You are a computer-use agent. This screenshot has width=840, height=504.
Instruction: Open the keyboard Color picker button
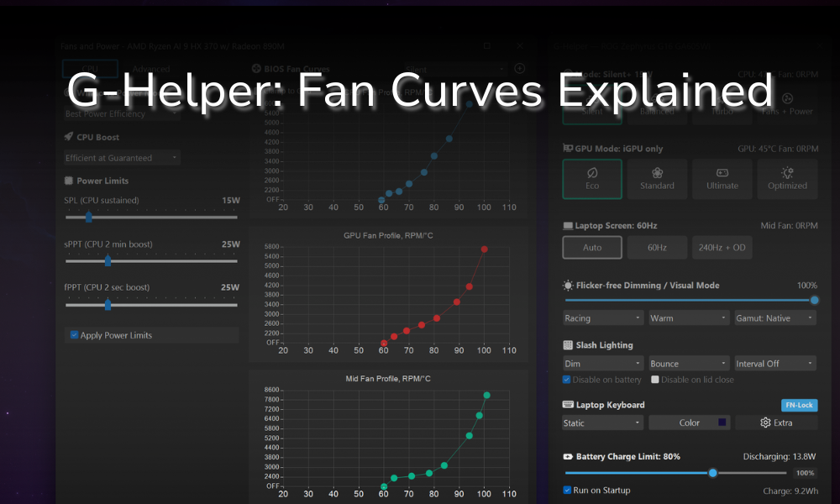[x=689, y=423]
